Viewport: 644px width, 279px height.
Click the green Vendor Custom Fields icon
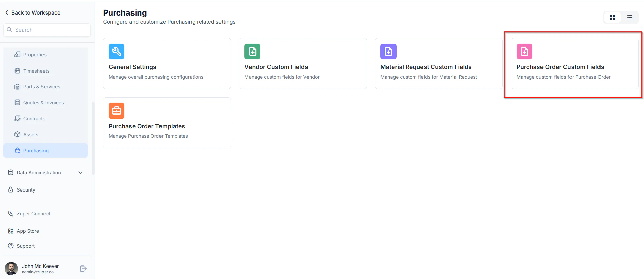252,51
